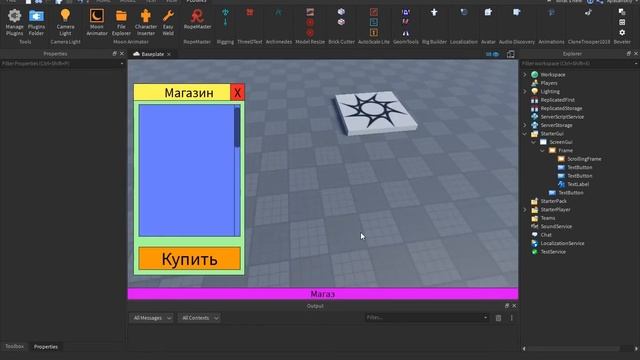The image size is (640, 360).
Task: Click the top Brick Cutter cube icon
Action: [341, 12]
